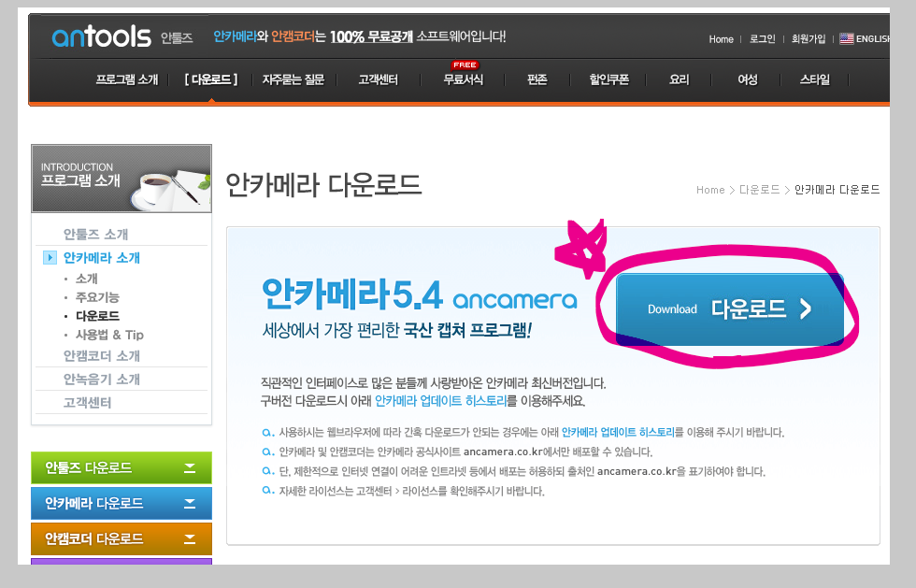916x588 pixels.
Task: Select 안툴즈 소개 in sidebar
Action: click(95, 234)
